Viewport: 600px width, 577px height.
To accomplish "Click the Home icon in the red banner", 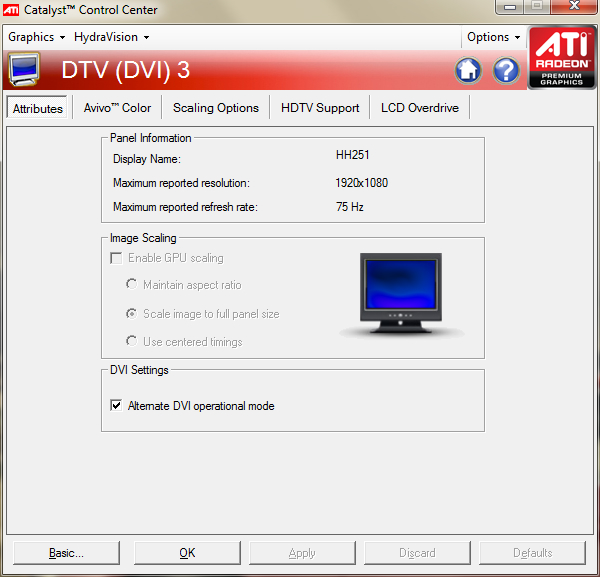I will [x=468, y=71].
